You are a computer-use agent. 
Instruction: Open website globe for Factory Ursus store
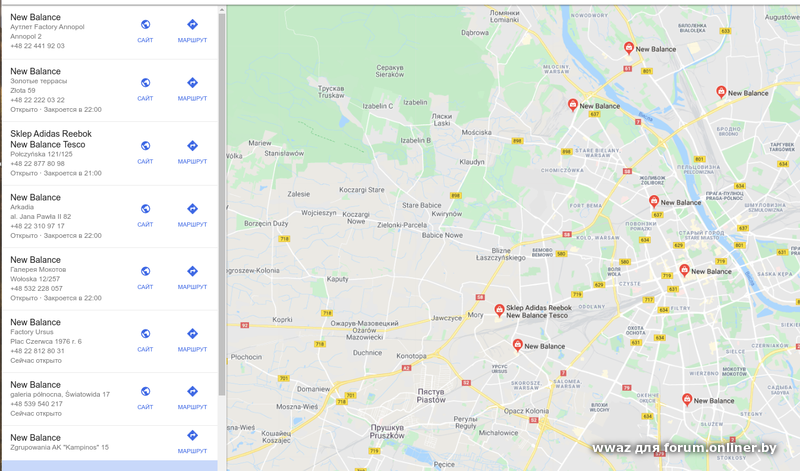pos(145,334)
